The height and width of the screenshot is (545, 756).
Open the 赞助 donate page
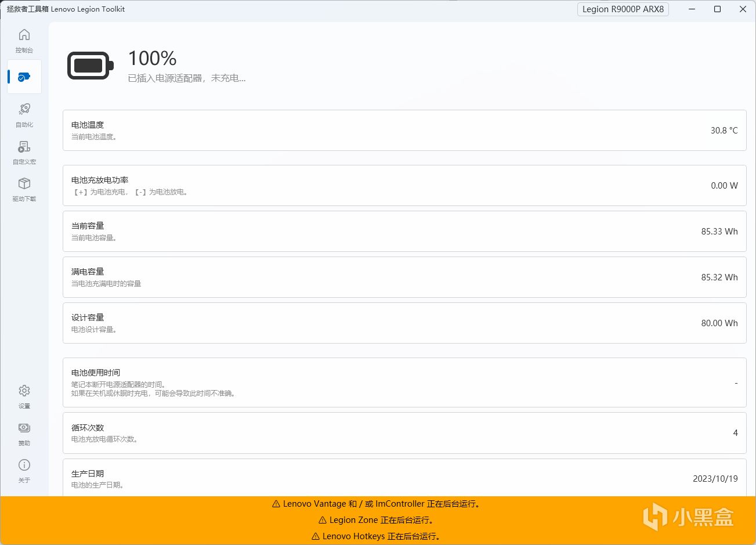pyautogui.click(x=24, y=434)
